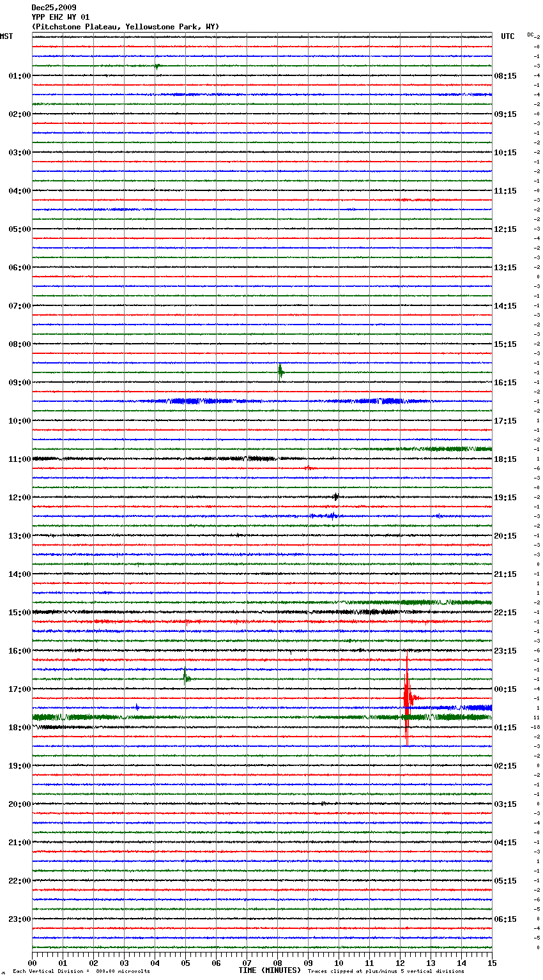Image resolution: width=543 pixels, height=980 pixels.
Task: Select the 15:00 MST time label
Action: tap(20, 613)
